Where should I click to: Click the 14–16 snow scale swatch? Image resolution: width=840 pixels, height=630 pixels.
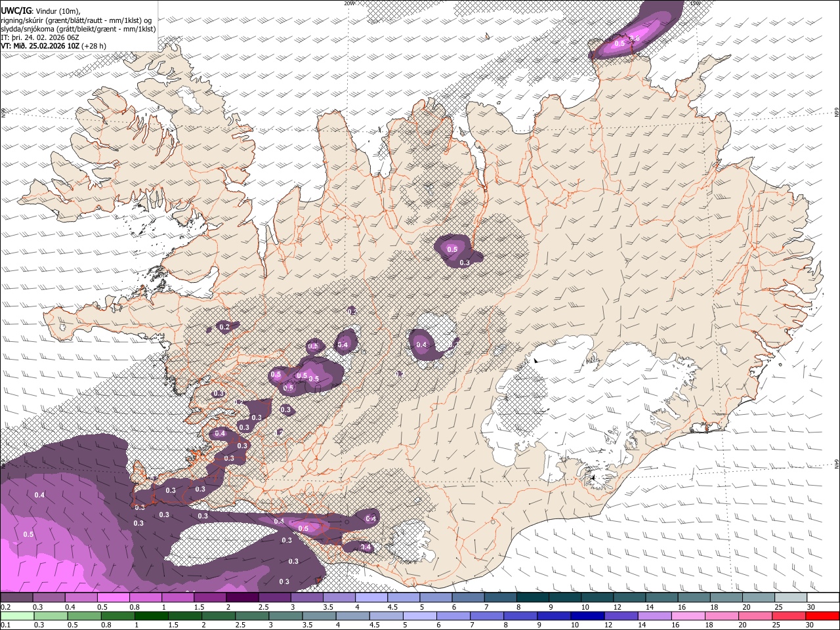(x=662, y=597)
